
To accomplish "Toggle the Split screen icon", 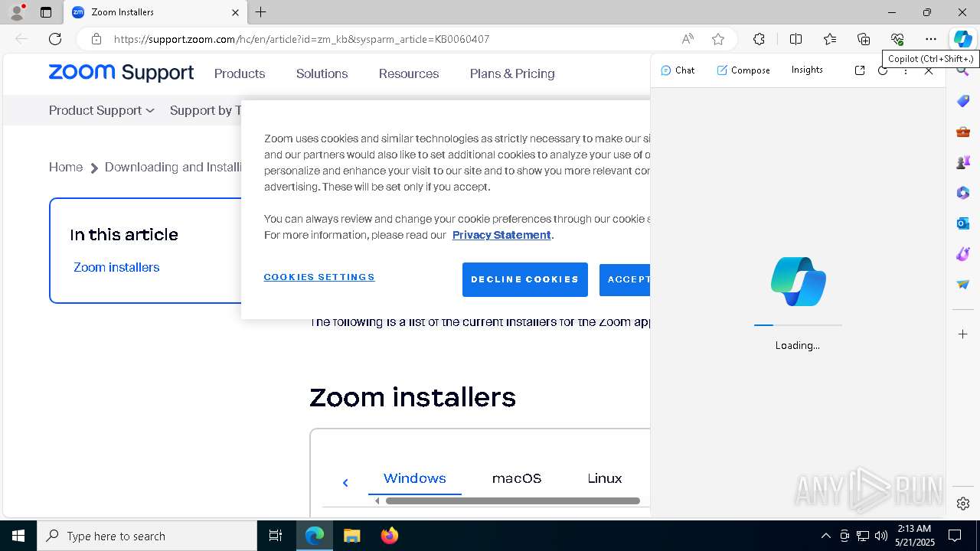I will (x=795, y=39).
